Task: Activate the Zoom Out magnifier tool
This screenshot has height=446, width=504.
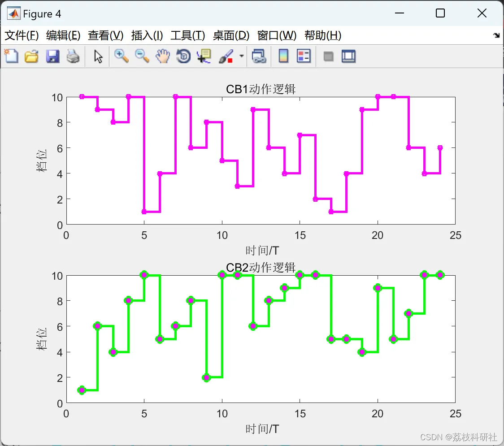Action: [x=142, y=56]
